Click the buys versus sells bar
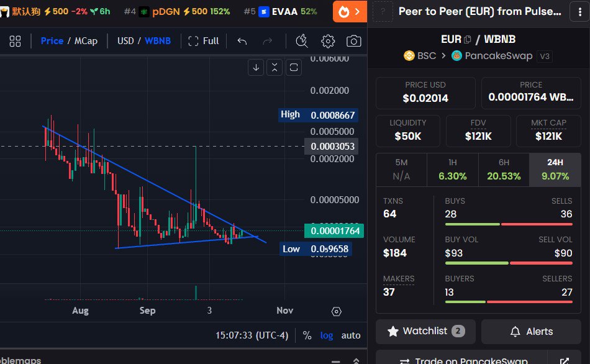 coord(509,224)
